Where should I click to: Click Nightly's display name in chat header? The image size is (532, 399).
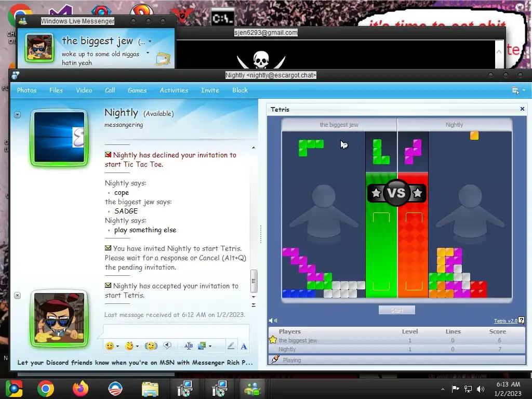pos(121,113)
